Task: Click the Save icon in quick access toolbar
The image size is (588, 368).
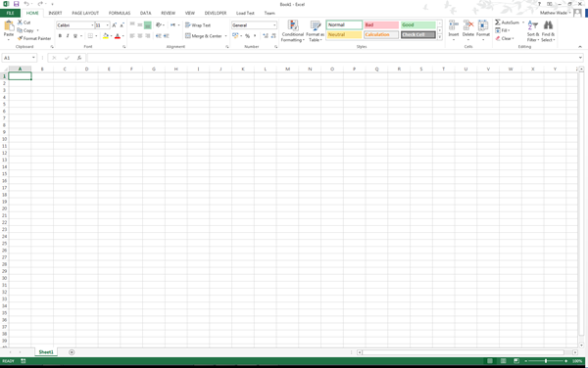Action: tap(16, 4)
